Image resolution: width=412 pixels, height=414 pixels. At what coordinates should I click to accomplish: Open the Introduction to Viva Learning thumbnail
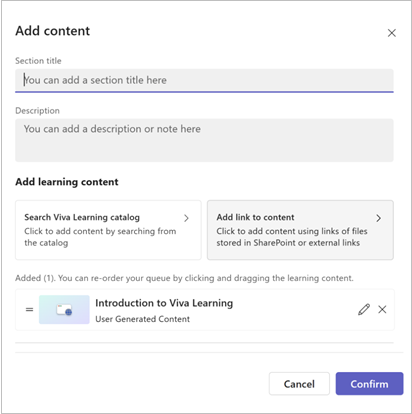pyautogui.click(x=64, y=310)
